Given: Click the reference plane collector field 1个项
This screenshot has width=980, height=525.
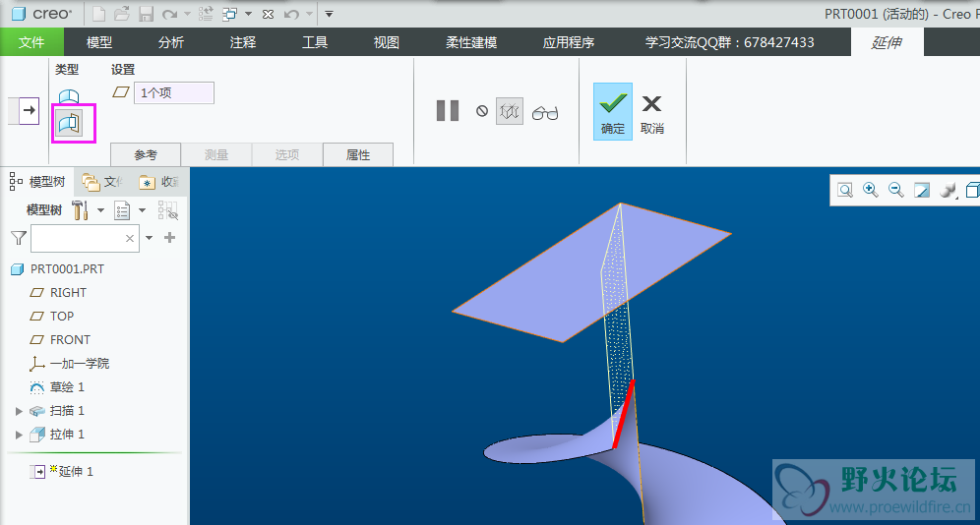Looking at the screenshot, I should 174,93.
